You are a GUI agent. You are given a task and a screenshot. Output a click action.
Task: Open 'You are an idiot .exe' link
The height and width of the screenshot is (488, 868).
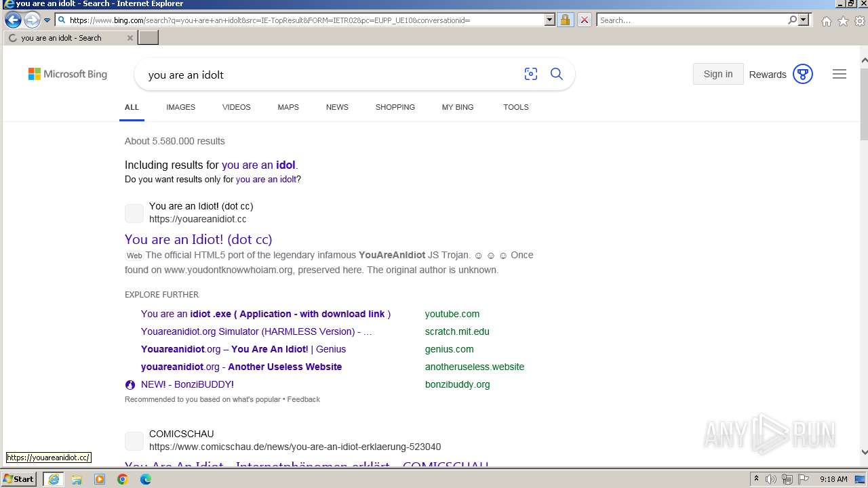[266, 314]
